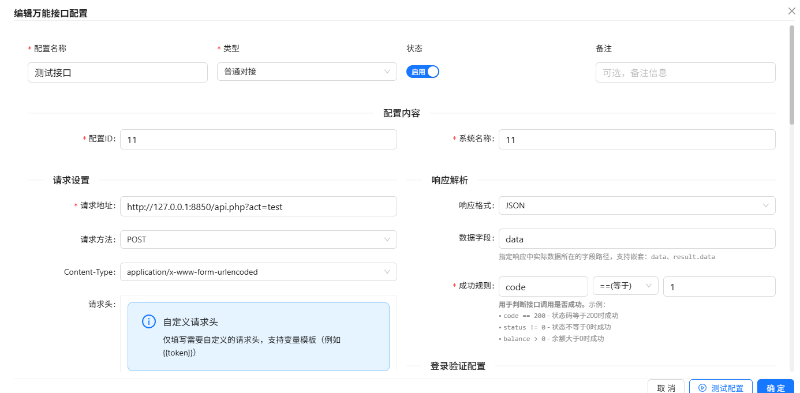Click the balance > 0 example line
Image resolution: width=800 pixels, height=393 pixels.
click(x=552, y=338)
